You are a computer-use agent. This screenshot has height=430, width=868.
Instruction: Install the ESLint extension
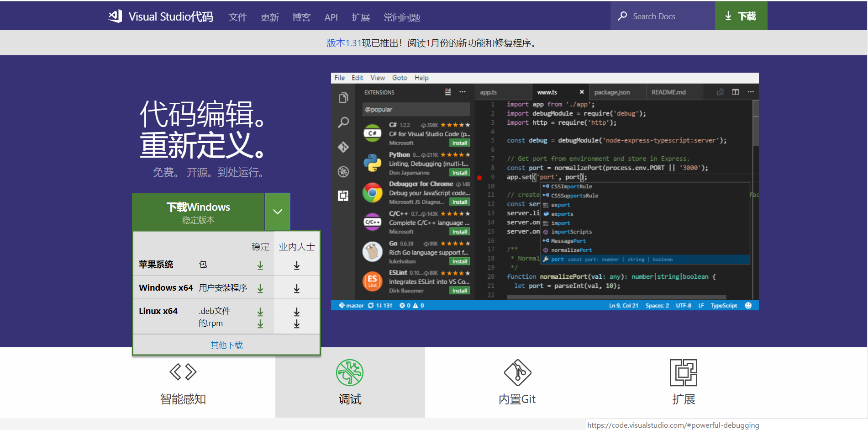(x=460, y=291)
